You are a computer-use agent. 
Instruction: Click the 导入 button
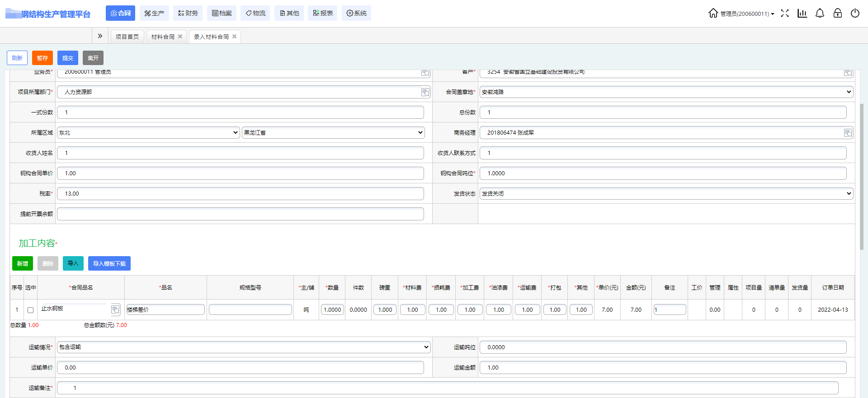click(x=73, y=263)
